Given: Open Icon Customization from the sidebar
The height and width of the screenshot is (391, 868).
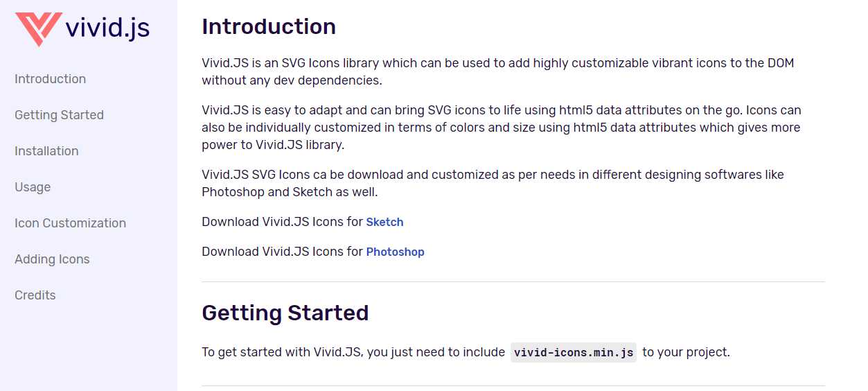Looking at the screenshot, I should [71, 223].
